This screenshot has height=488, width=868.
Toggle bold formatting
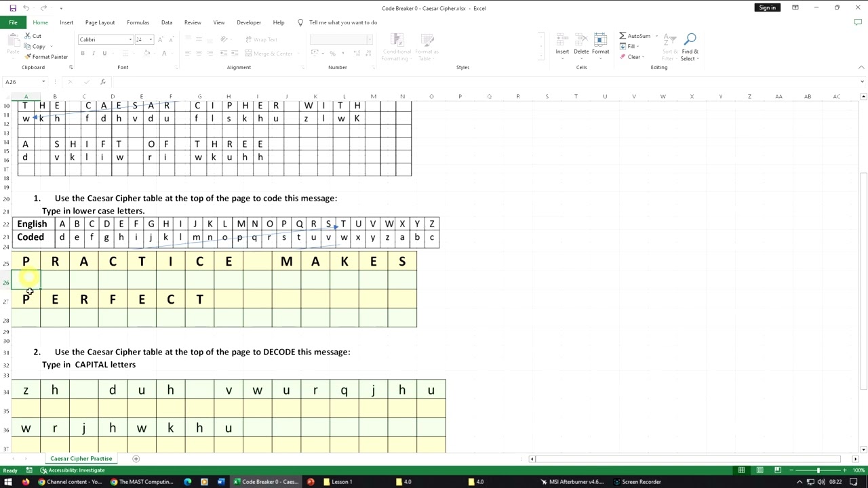pos(83,54)
